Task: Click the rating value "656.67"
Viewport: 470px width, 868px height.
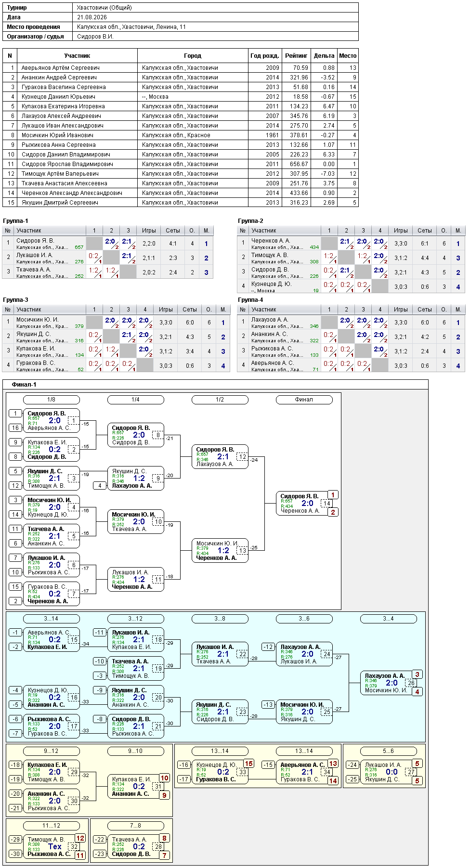Action: tap(299, 164)
